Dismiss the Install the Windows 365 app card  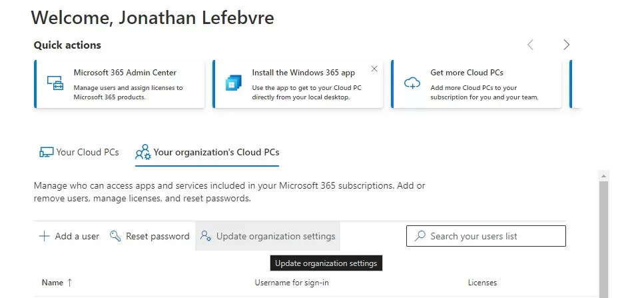pyautogui.click(x=374, y=69)
